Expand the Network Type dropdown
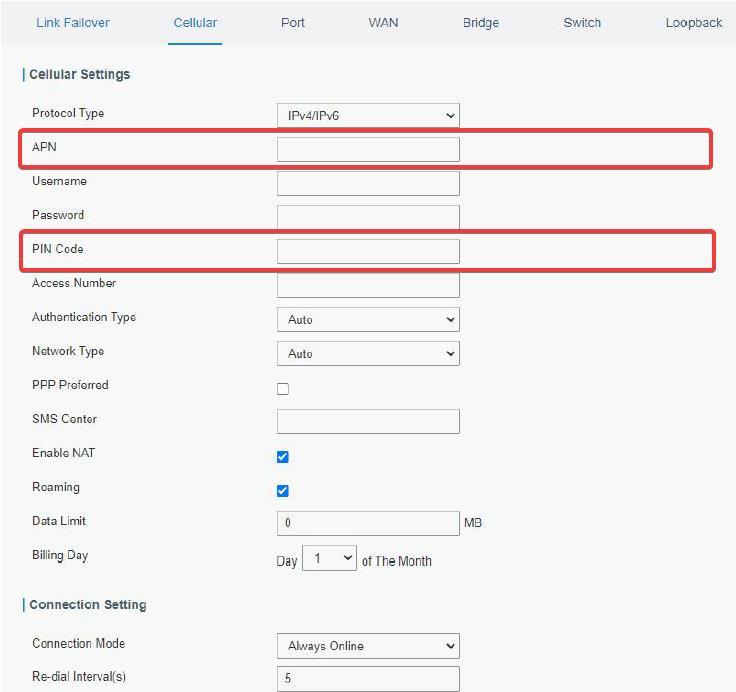The image size is (736, 692). tap(368, 354)
